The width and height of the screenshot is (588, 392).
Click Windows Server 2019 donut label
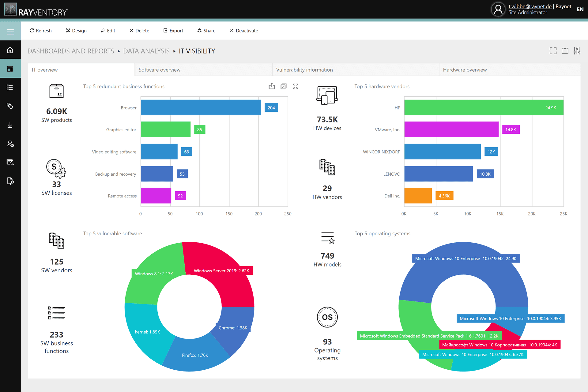pyautogui.click(x=221, y=271)
